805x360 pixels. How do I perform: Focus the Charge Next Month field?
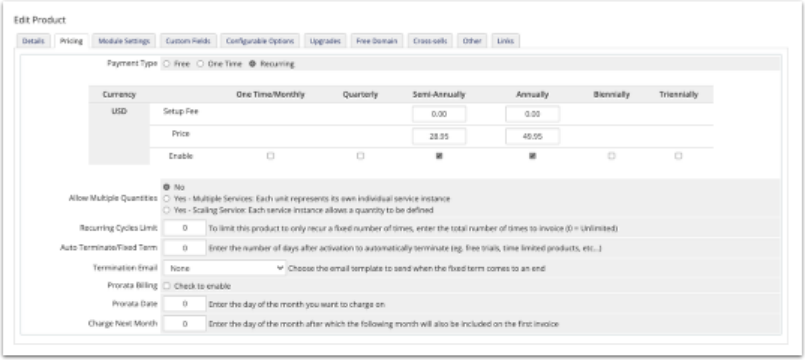pos(185,324)
